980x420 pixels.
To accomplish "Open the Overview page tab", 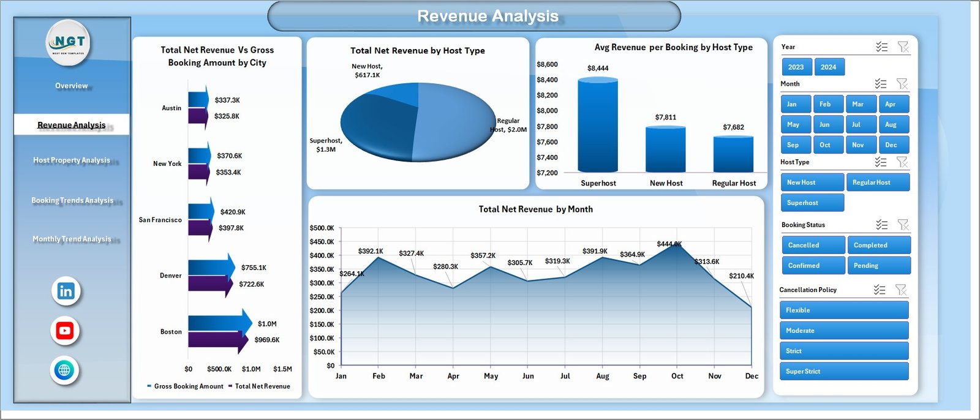I will tap(72, 86).
